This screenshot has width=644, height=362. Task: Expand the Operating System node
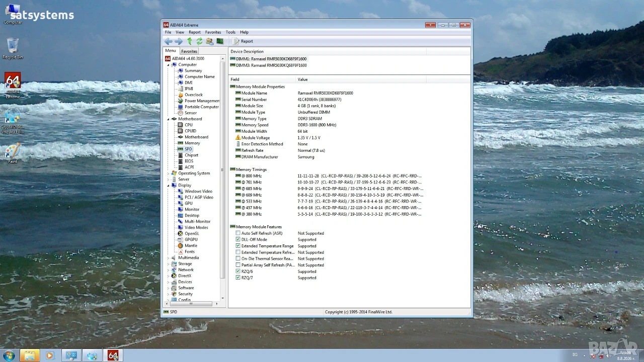click(169, 173)
